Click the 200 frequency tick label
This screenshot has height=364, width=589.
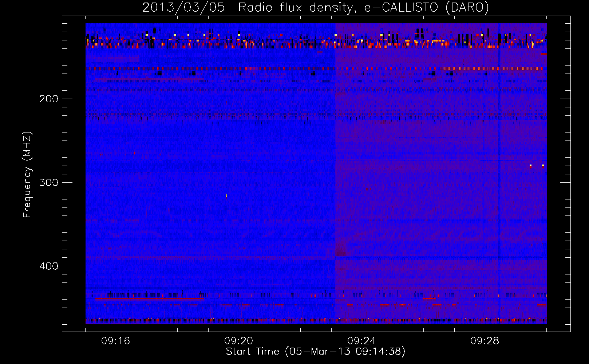tap(49, 99)
